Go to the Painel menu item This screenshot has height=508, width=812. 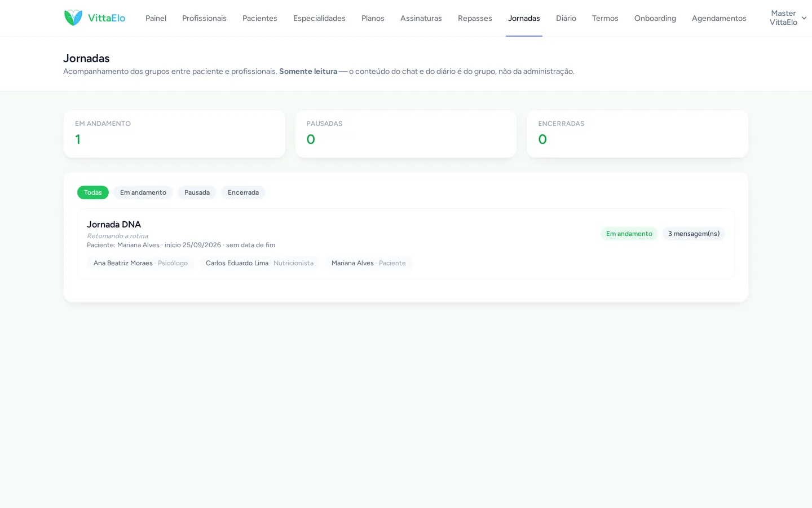point(156,18)
